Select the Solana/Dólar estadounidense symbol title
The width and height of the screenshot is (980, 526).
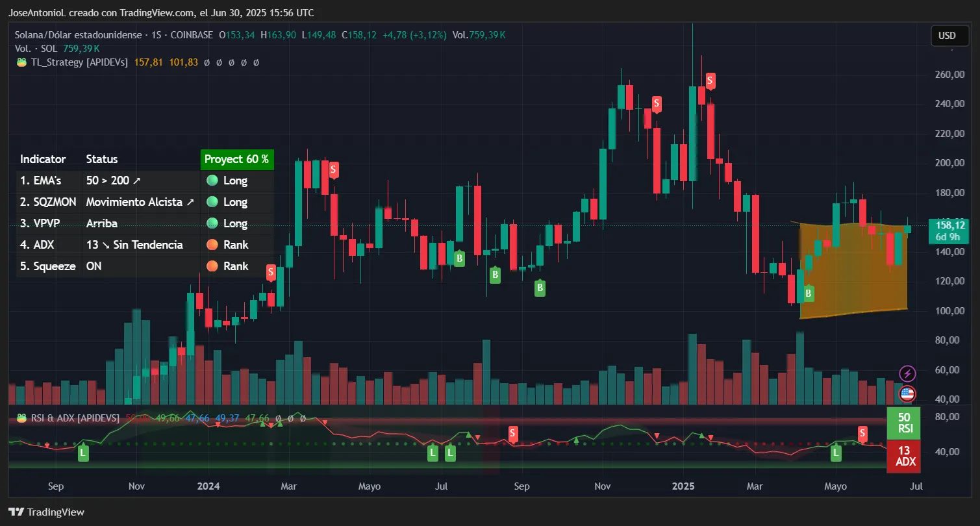click(79, 35)
